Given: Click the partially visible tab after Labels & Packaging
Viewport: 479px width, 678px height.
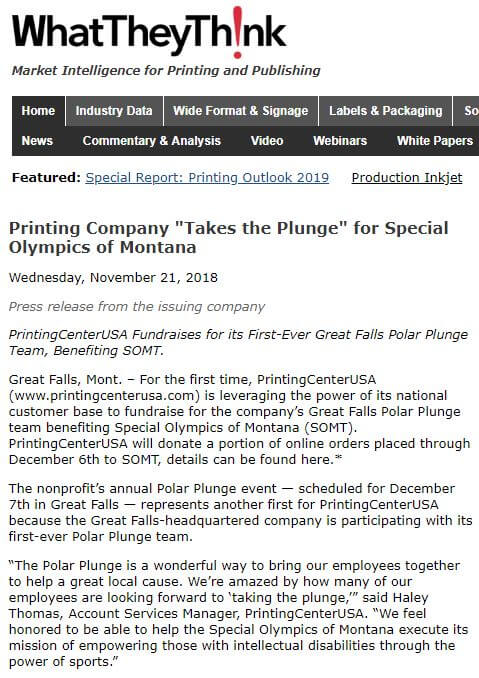Looking at the screenshot, I should 466,111.
